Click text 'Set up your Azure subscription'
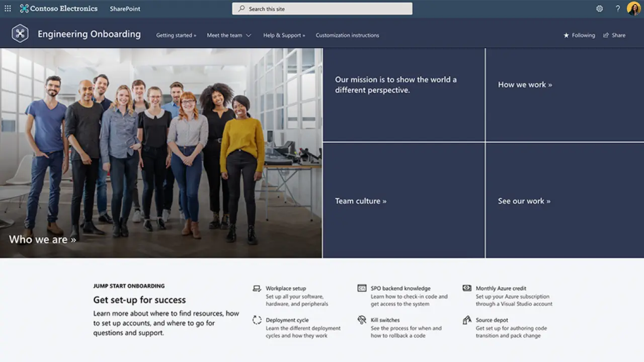Viewport: 644px width, 362px height. 513,297
